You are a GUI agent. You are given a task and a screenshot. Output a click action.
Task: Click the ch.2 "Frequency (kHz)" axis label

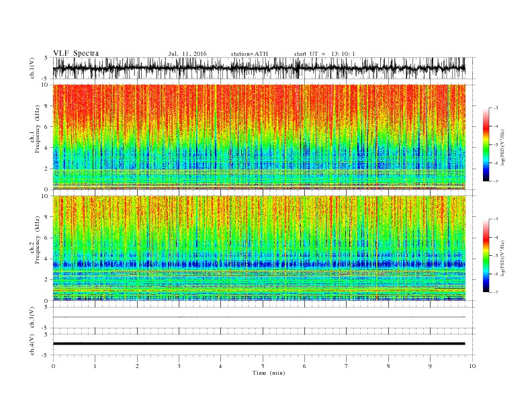pyautogui.click(x=38, y=239)
